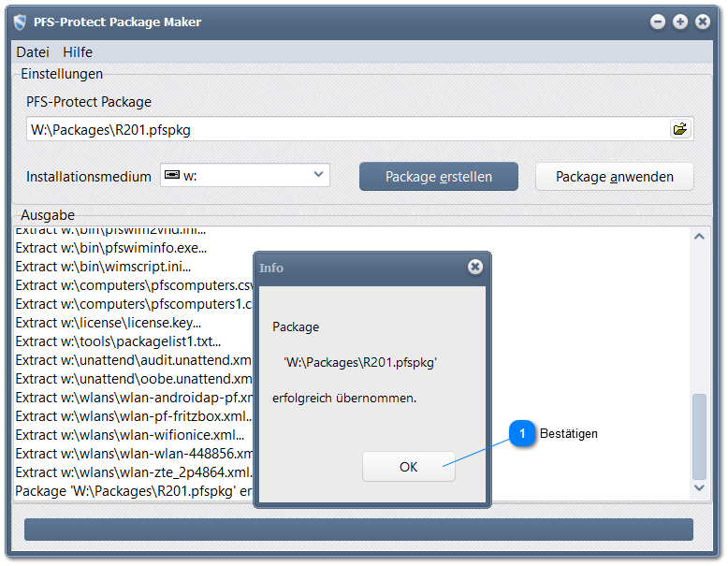
Task: Confirm the Info dialog with OK
Action: click(408, 467)
